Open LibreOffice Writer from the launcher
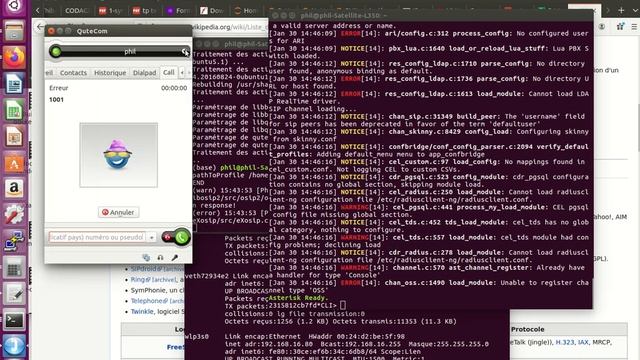This screenshot has width=640, height=360. (x=14, y=84)
